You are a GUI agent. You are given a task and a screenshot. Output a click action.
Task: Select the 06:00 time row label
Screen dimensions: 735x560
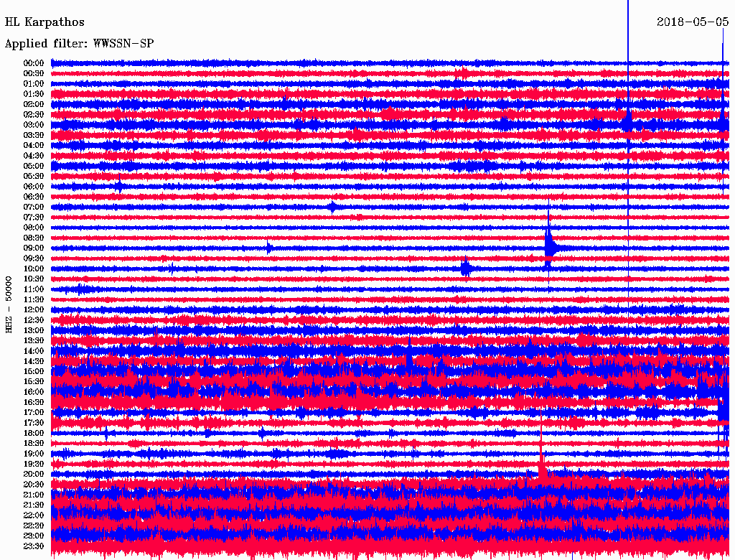34,186
